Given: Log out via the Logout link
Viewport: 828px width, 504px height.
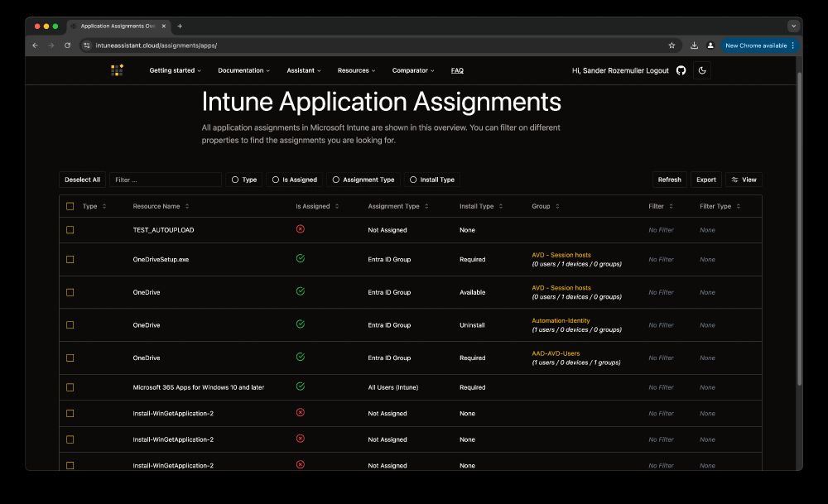Looking at the screenshot, I should 657,70.
